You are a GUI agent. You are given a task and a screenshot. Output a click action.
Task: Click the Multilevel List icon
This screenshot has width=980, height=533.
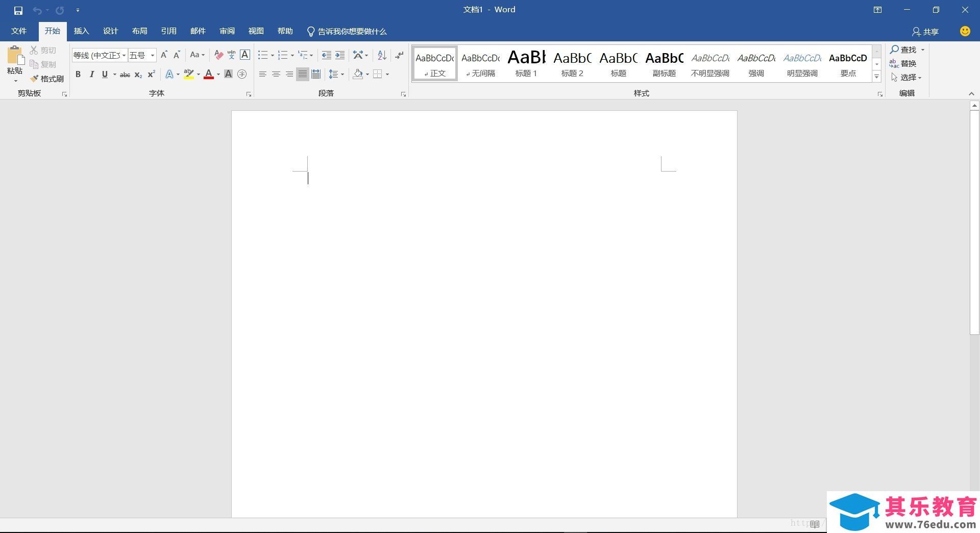(303, 55)
